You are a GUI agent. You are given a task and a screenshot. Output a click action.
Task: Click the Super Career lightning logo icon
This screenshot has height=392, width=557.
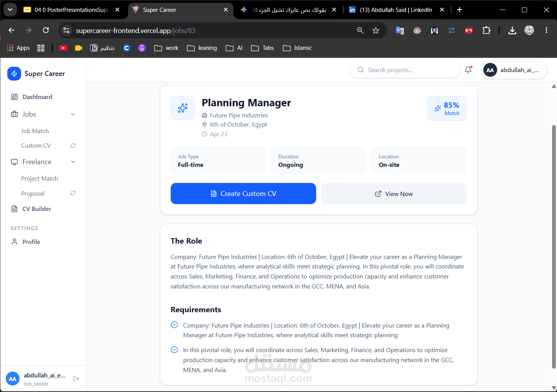click(14, 74)
